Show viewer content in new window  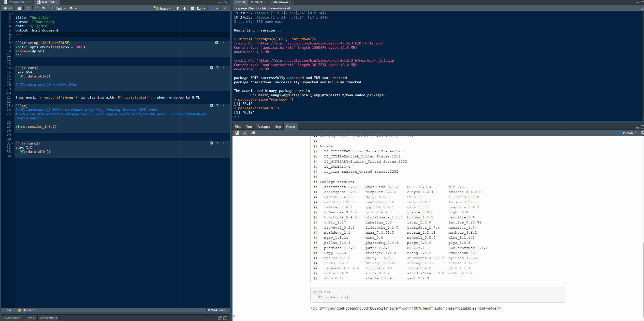[x=253, y=133]
